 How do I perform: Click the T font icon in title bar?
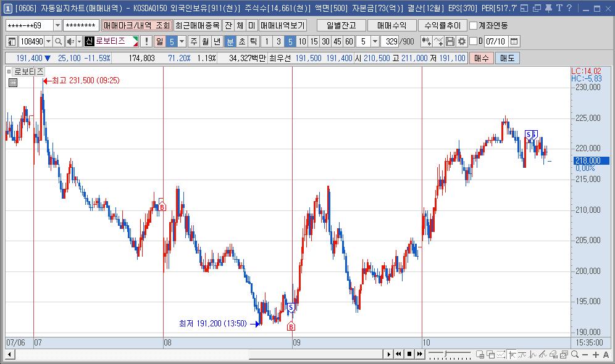(x=559, y=8)
